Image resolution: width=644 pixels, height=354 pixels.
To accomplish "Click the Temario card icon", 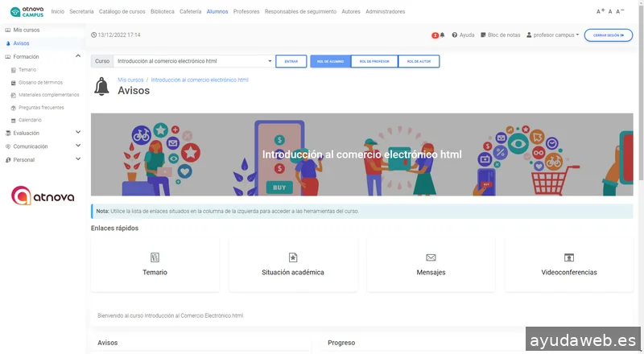I will (155, 257).
